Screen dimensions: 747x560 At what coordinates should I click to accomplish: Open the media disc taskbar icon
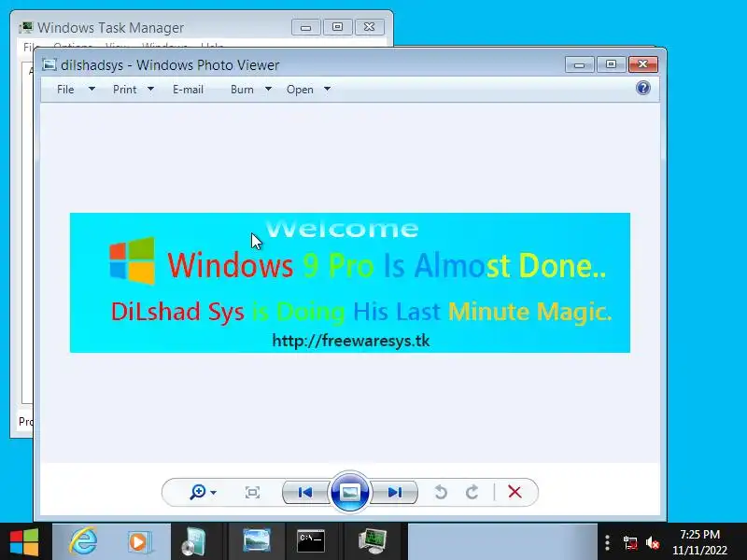194,542
